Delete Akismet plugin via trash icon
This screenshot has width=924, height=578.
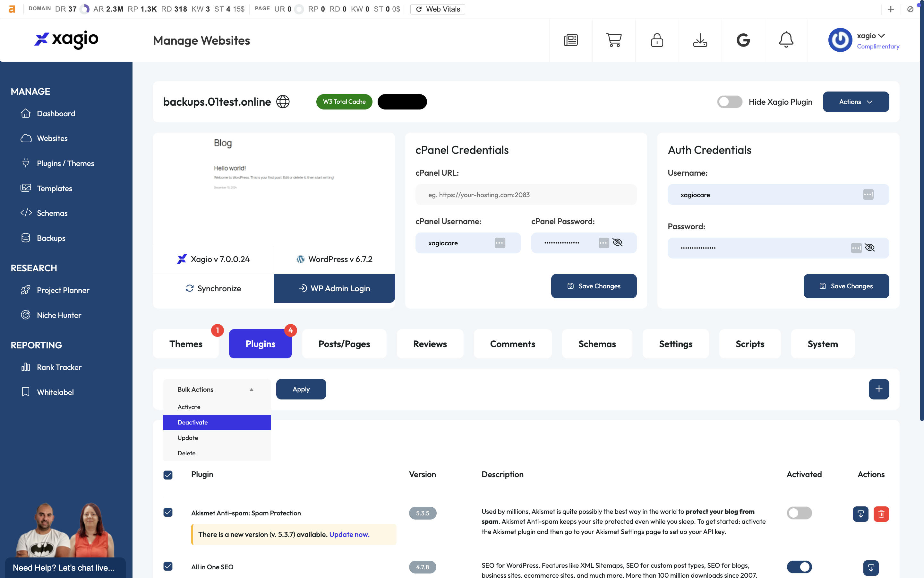click(881, 514)
